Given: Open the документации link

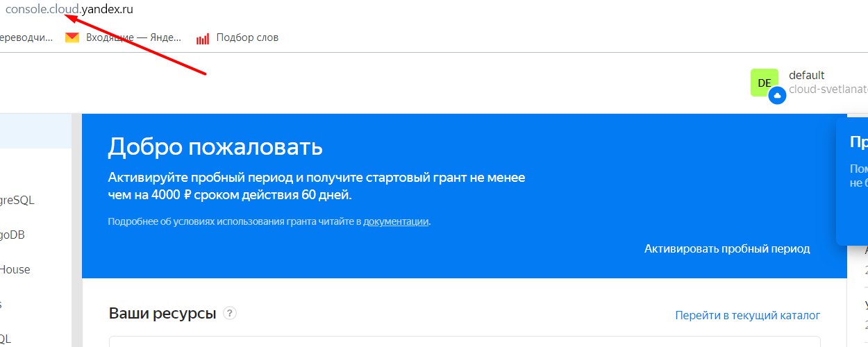Looking at the screenshot, I should point(396,221).
